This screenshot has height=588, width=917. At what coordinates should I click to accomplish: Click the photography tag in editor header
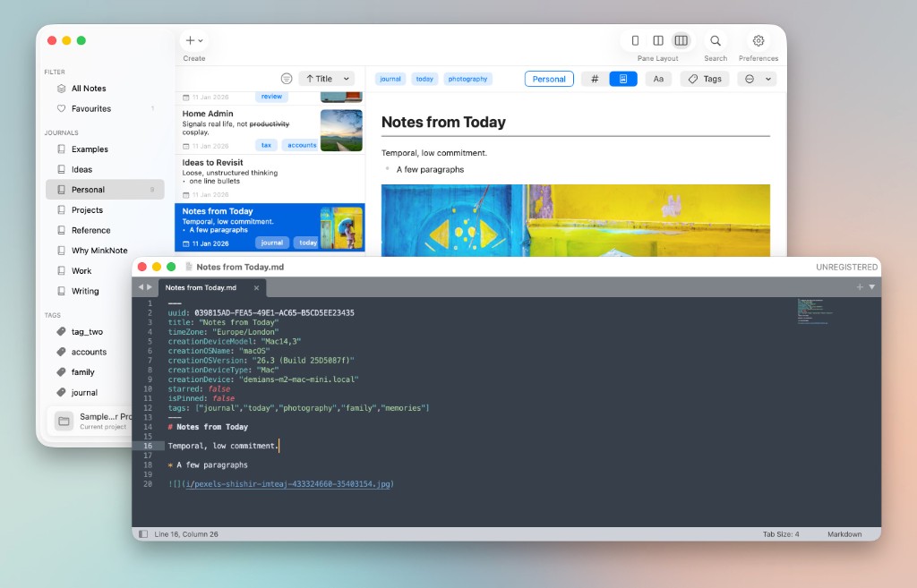tap(467, 79)
